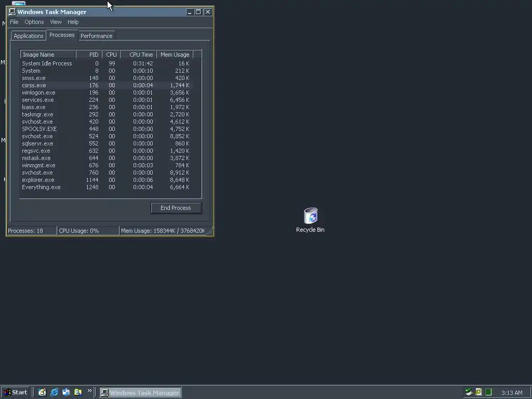
Task: Click the Task Manager title bar icon
Action: point(12,12)
